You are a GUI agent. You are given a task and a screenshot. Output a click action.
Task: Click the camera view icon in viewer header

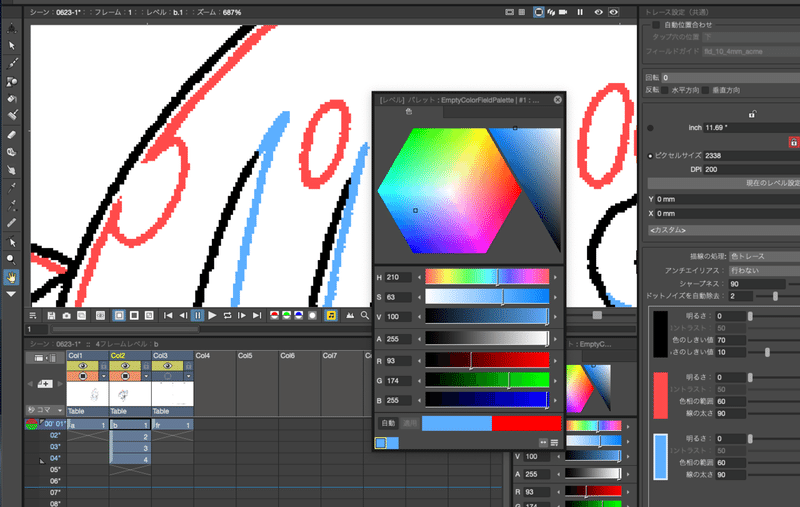coord(563,12)
